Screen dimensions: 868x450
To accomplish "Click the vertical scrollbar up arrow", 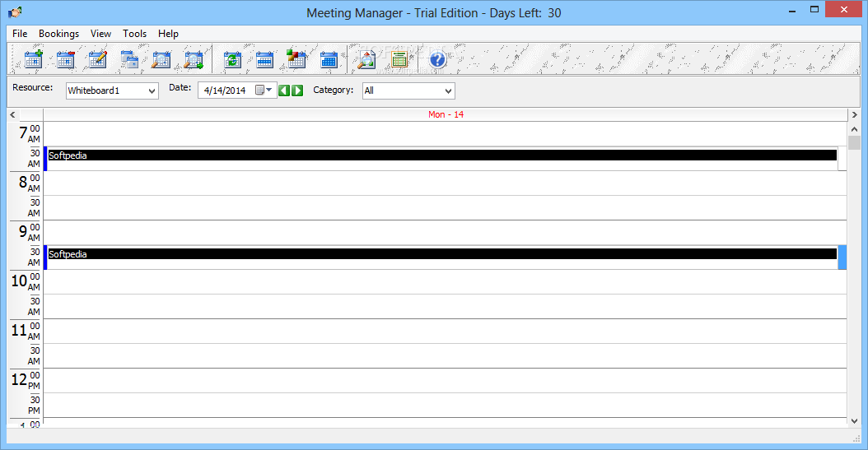I will click(854, 129).
